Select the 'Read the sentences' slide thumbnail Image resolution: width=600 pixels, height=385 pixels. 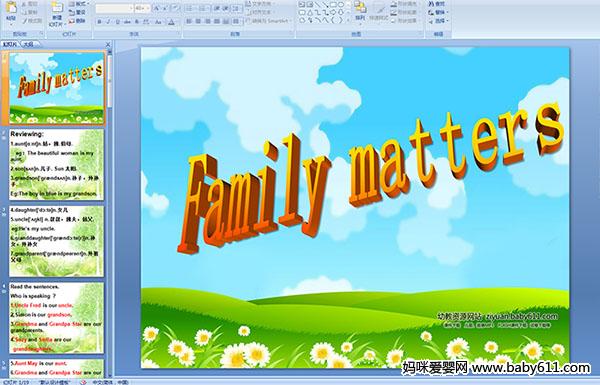click(x=56, y=318)
